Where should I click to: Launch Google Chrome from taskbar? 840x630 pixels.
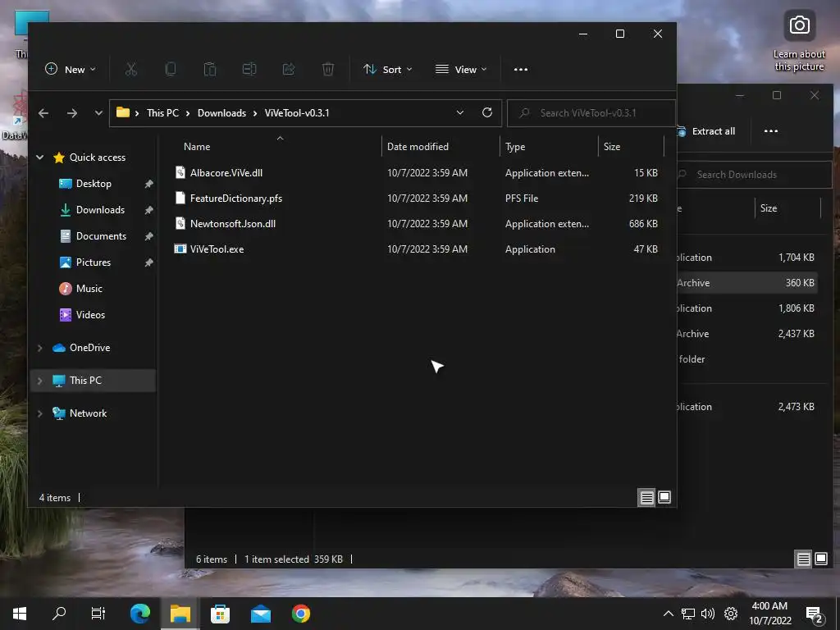point(301,614)
